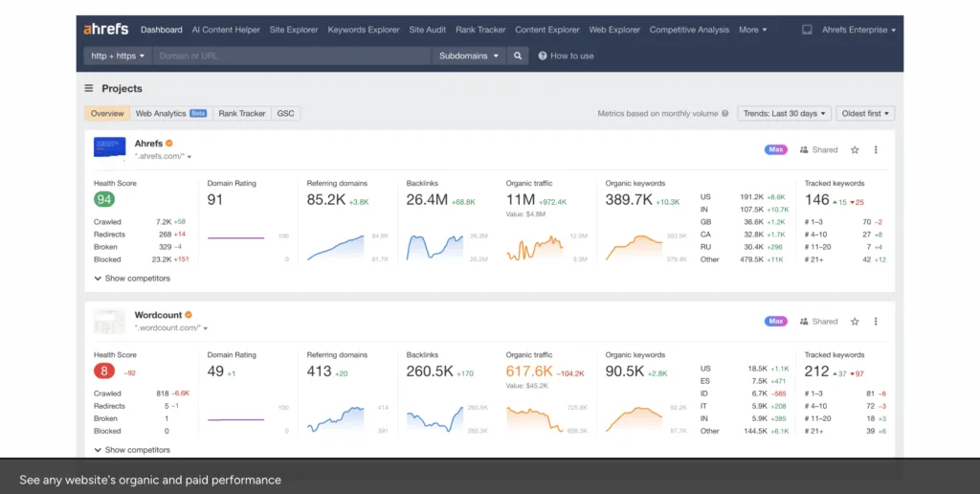Click Ahrefs Referring domains value 85.2K
This screenshot has height=494, width=980.
pos(326,199)
